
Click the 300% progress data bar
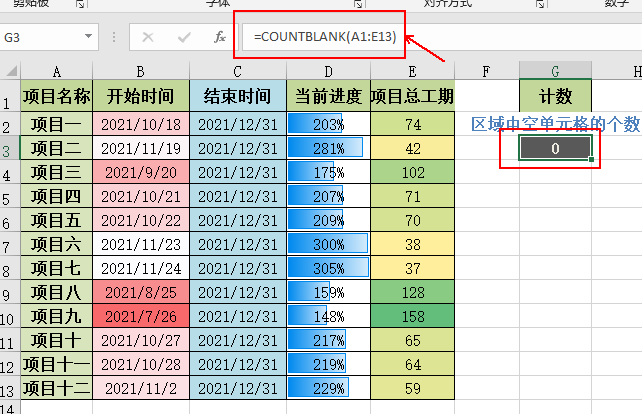[328, 244]
